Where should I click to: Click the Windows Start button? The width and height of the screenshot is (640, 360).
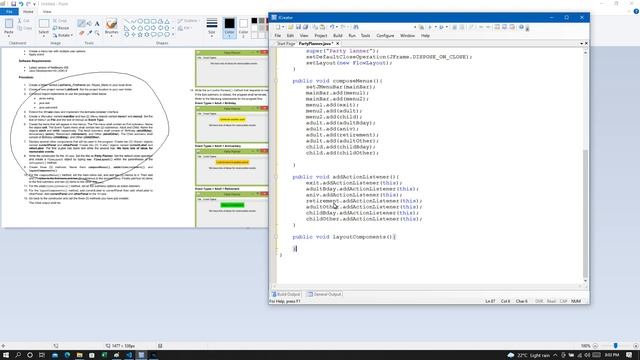pyautogui.click(x=6, y=355)
